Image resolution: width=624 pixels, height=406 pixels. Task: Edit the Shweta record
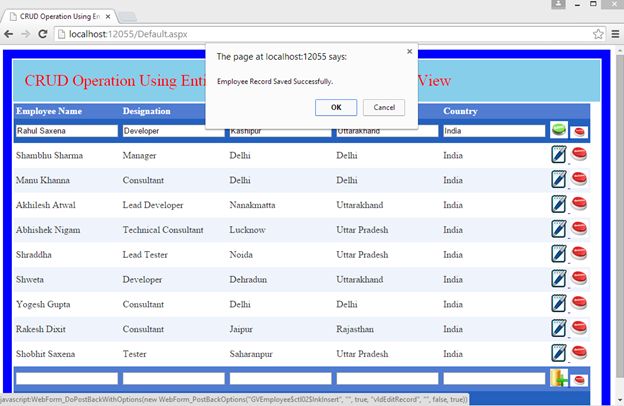click(559, 279)
